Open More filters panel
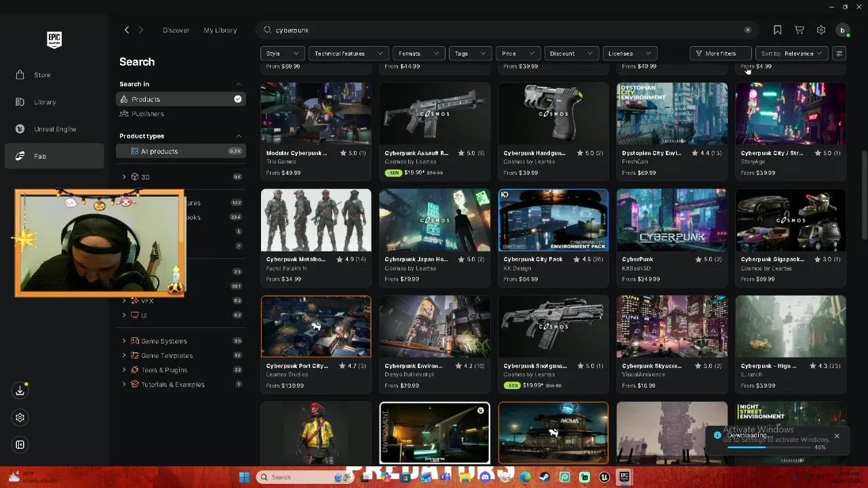 [720, 54]
